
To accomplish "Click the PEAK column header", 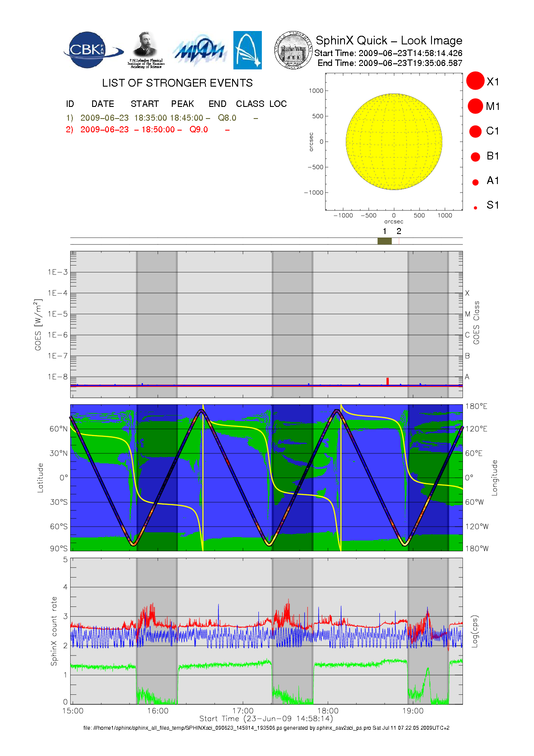I will pos(183,104).
